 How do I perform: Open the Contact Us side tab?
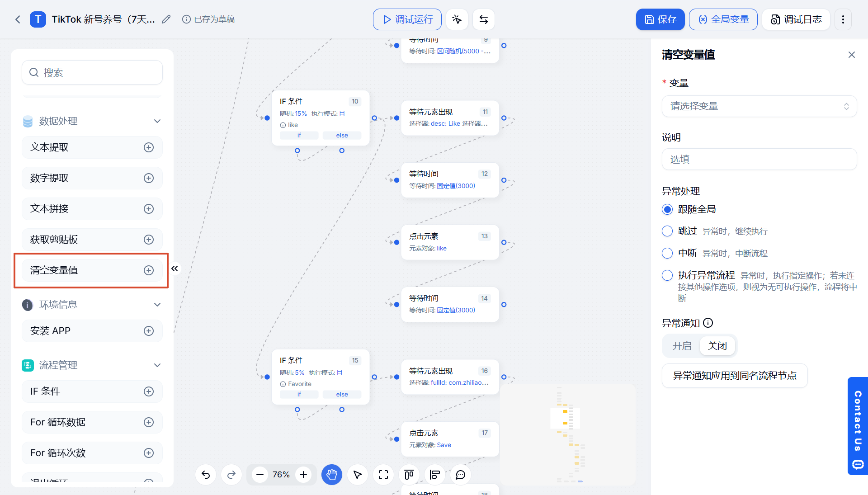point(858,426)
